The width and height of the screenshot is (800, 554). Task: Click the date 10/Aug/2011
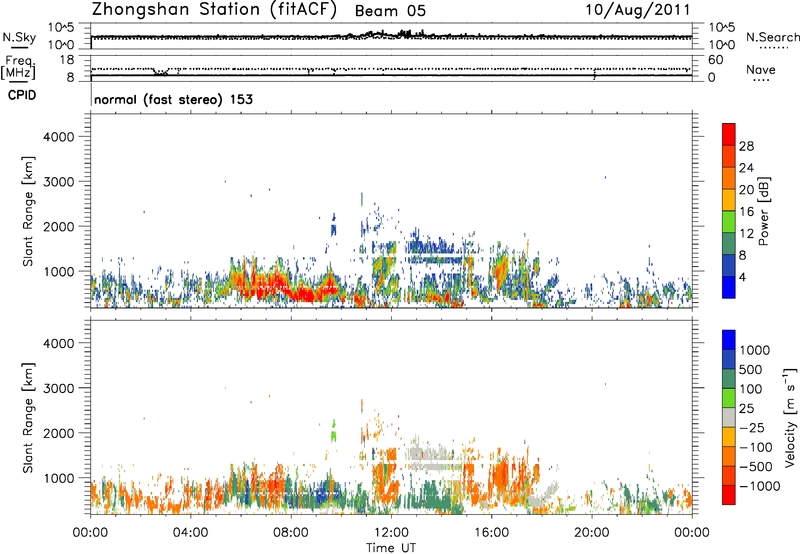(x=638, y=10)
